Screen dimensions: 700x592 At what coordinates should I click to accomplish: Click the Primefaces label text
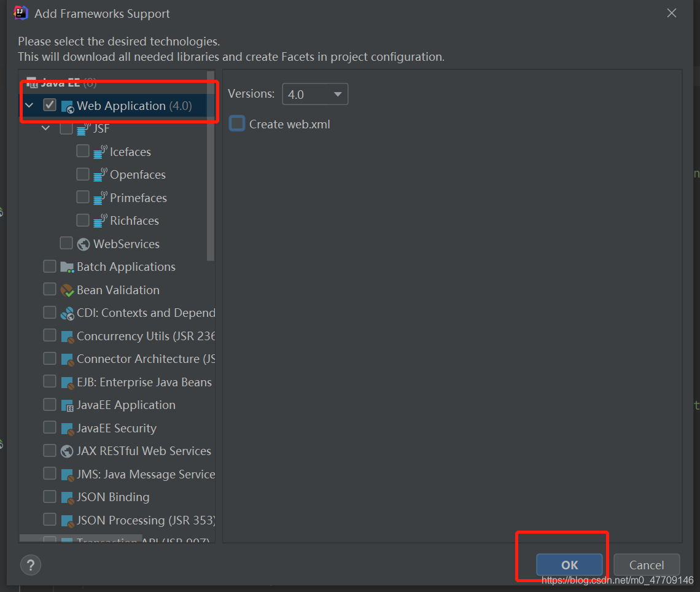click(x=138, y=198)
